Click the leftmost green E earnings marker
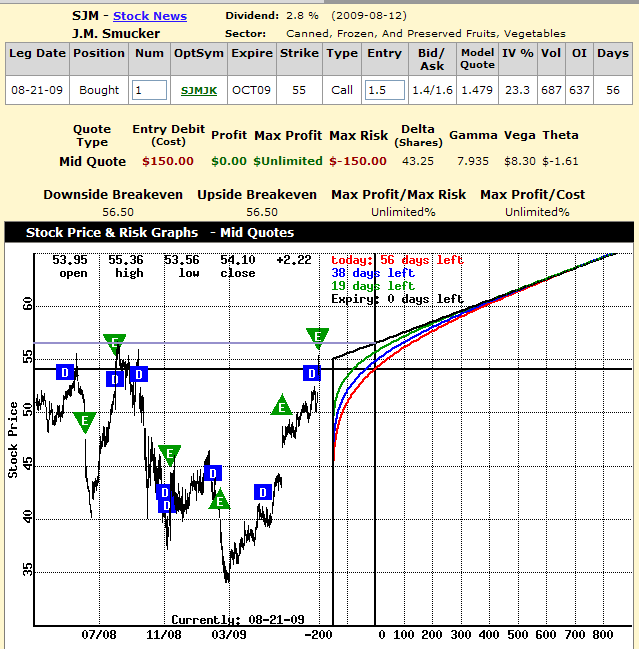The width and height of the screenshot is (639, 649). tap(84, 421)
